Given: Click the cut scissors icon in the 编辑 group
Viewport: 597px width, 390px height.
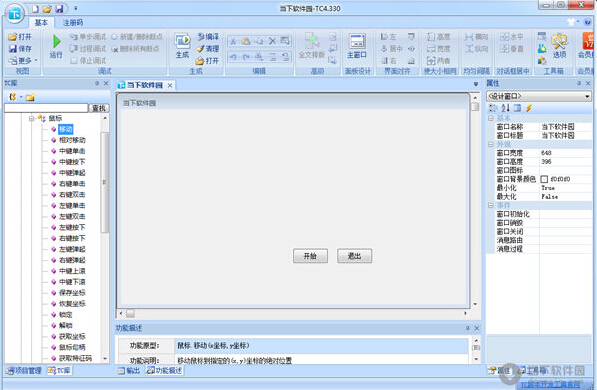Looking at the screenshot, I should pos(233,41).
